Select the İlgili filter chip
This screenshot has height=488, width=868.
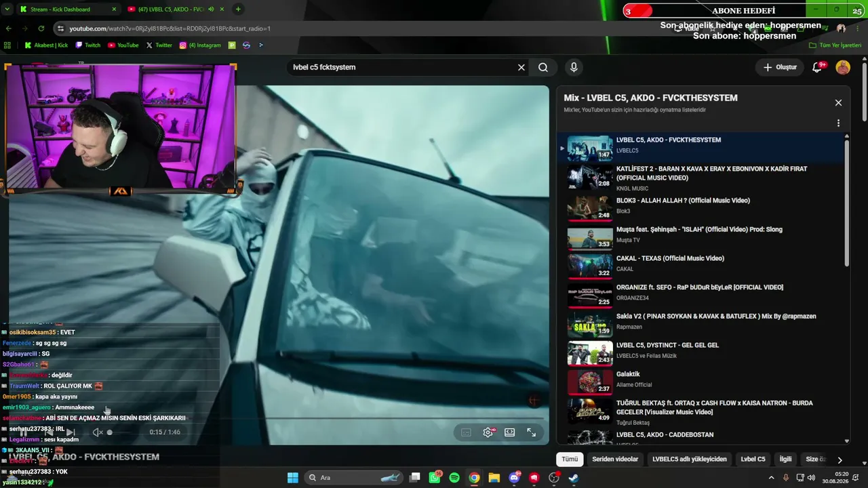(x=785, y=459)
